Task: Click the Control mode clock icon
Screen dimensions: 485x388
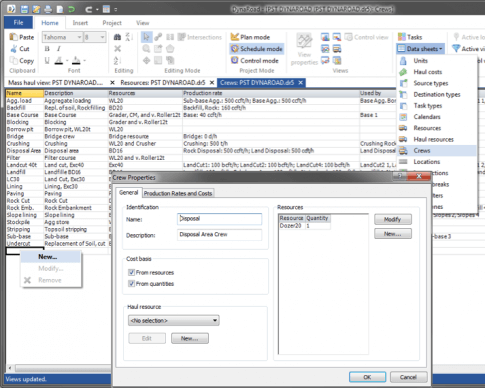Action: [x=235, y=60]
